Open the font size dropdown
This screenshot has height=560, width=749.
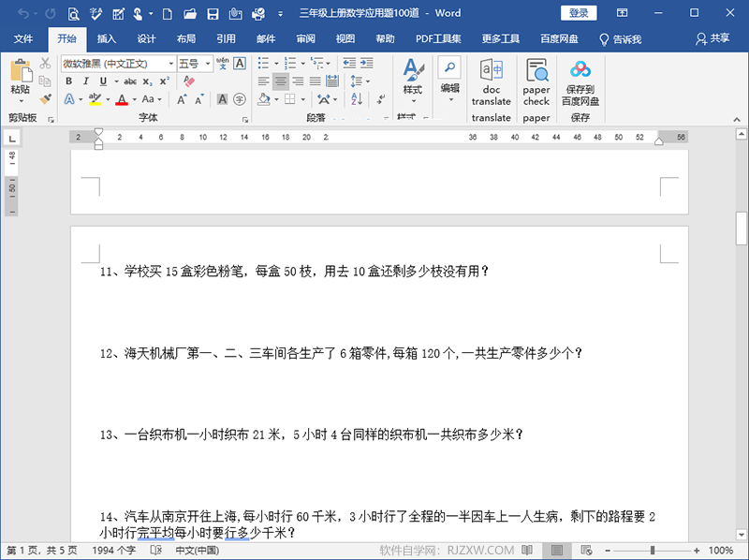tap(207, 64)
